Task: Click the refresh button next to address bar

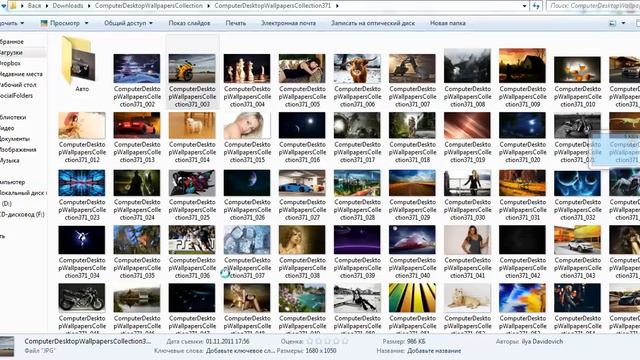Action: pyautogui.click(x=536, y=6)
